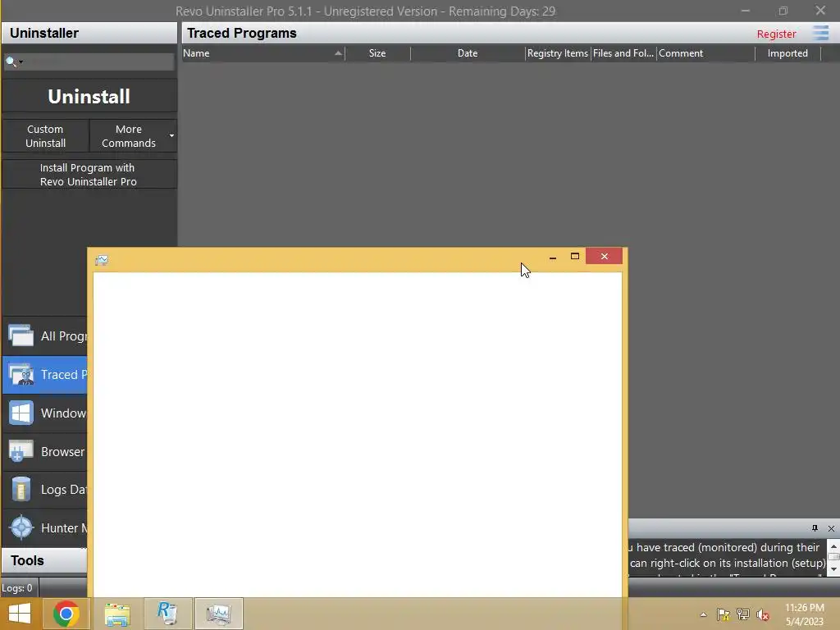The height and width of the screenshot is (630, 840).
Task: Sort by the Imported column header
Action: 787,53
